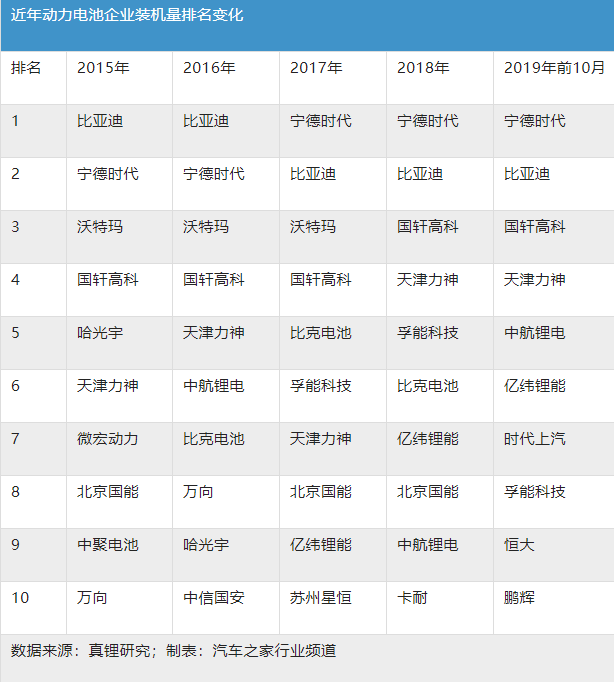Select 比克电池 in 2017年 column, rank 5
Screen dimensions: 614x682
click(321, 333)
